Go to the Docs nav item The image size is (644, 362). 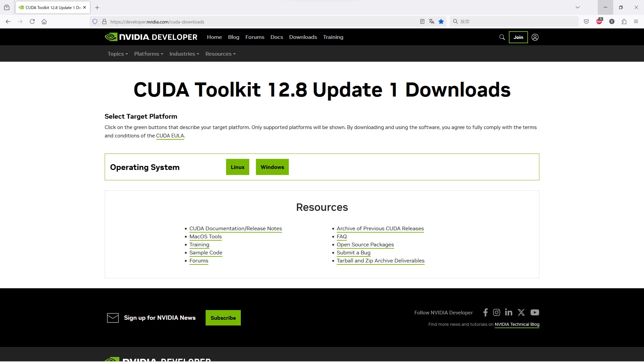(x=277, y=37)
